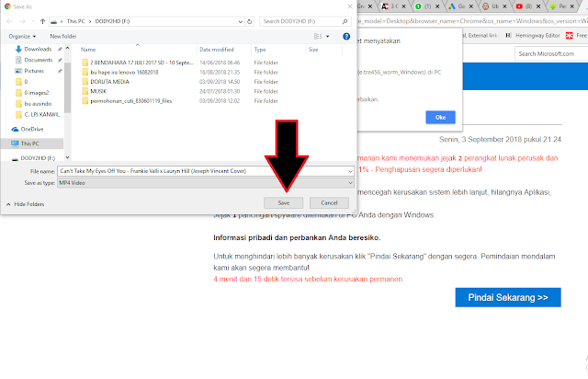The width and height of the screenshot is (588, 379).
Task: Click This PC in address breadcrumb
Action: point(75,21)
